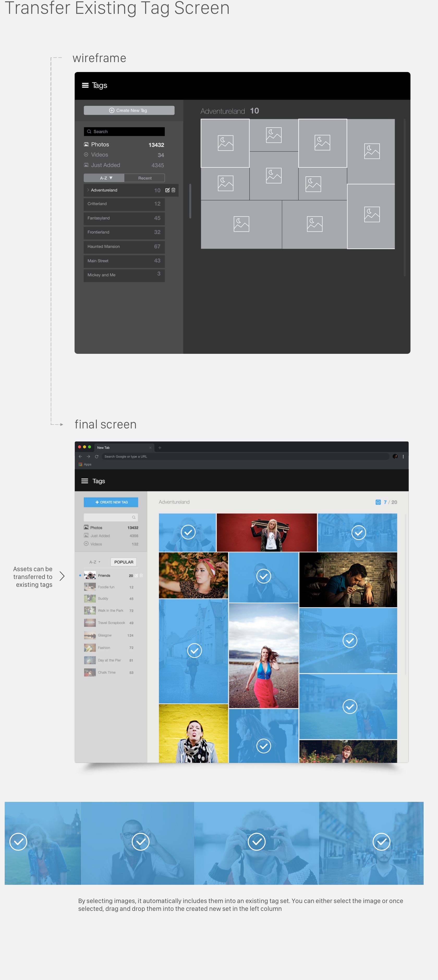Switch to the Recent tab in the wireframe
Image resolution: width=438 pixels, height=980 pixels.
pos(144,178)
